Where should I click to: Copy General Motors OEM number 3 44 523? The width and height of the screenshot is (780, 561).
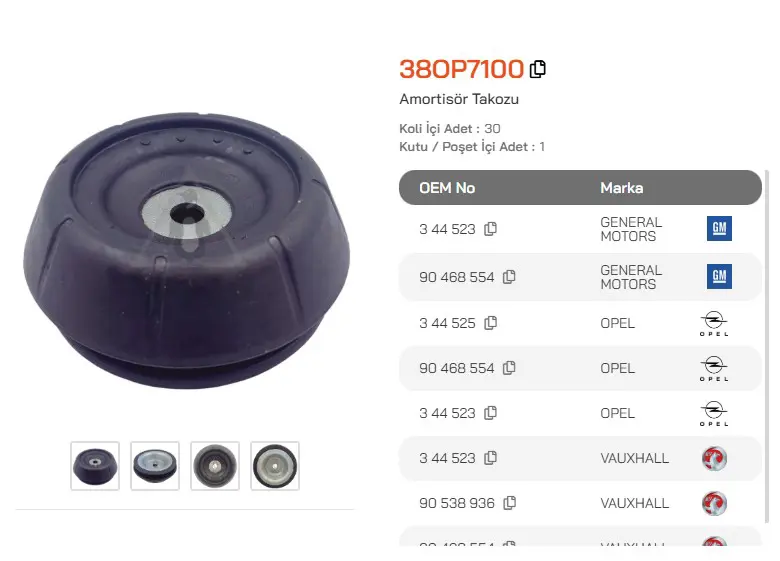pyautogui.click(x=490, y=229)
